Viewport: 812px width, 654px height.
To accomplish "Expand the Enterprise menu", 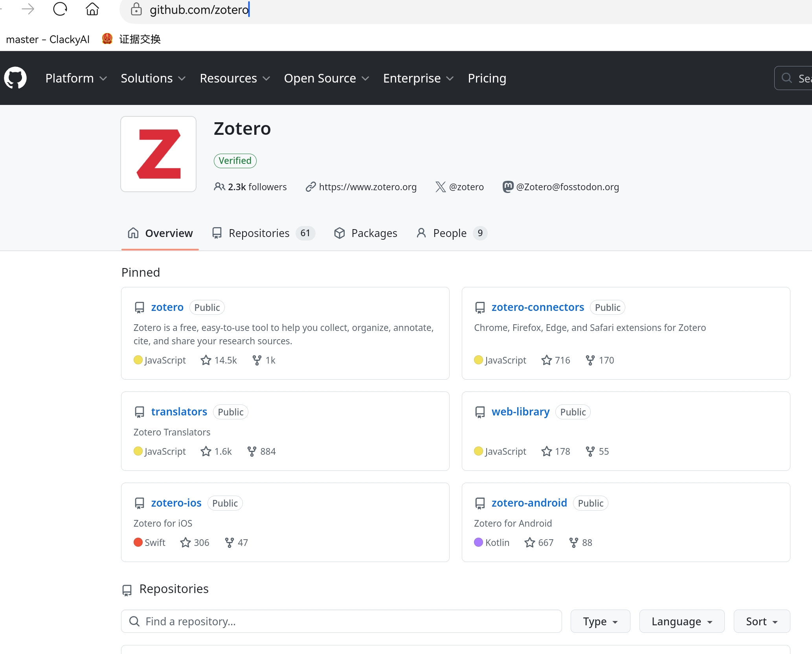I will 419,78.
